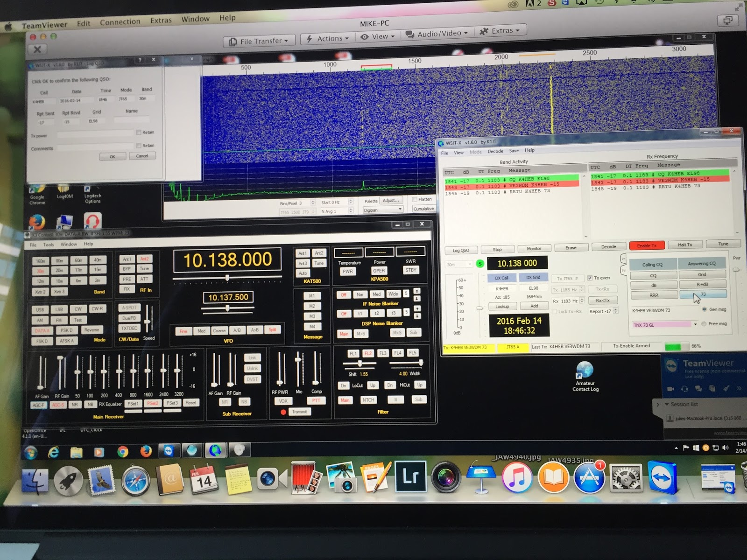Open Firefox on the Windows taskbar
Screen dimensions: 747x560
pyautogui.click(x=146, y=451)
